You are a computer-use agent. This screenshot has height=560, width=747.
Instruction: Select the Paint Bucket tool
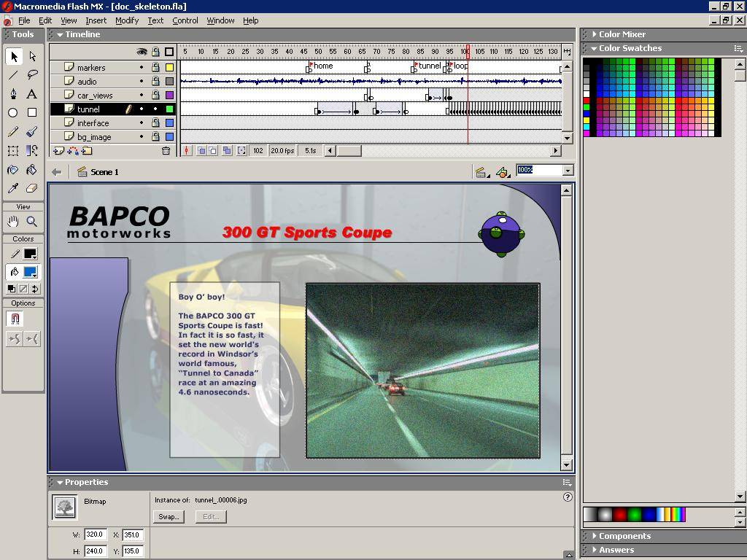click(x=32, y=169)
